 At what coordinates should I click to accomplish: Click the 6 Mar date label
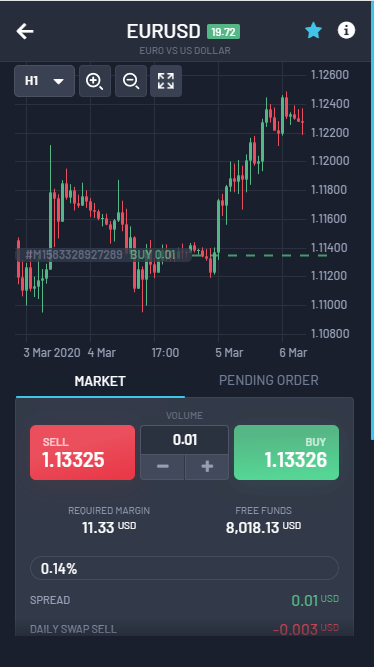293,353
